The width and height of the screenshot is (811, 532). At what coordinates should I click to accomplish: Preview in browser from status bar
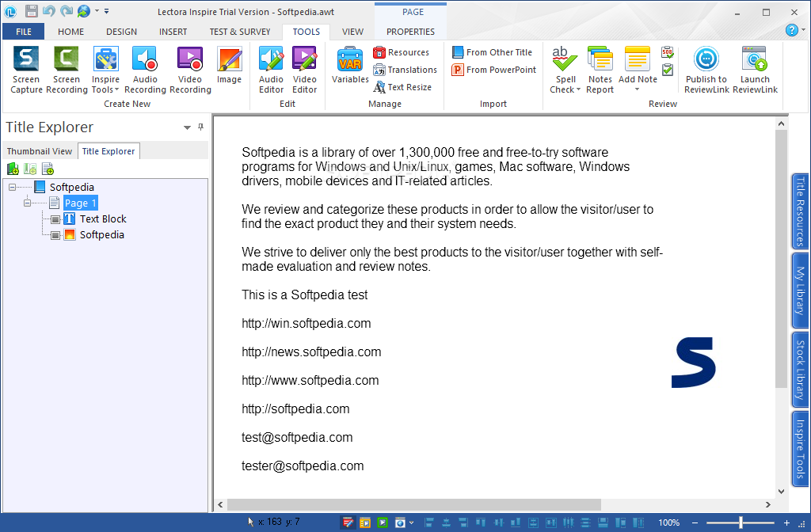tap(400, 522)
